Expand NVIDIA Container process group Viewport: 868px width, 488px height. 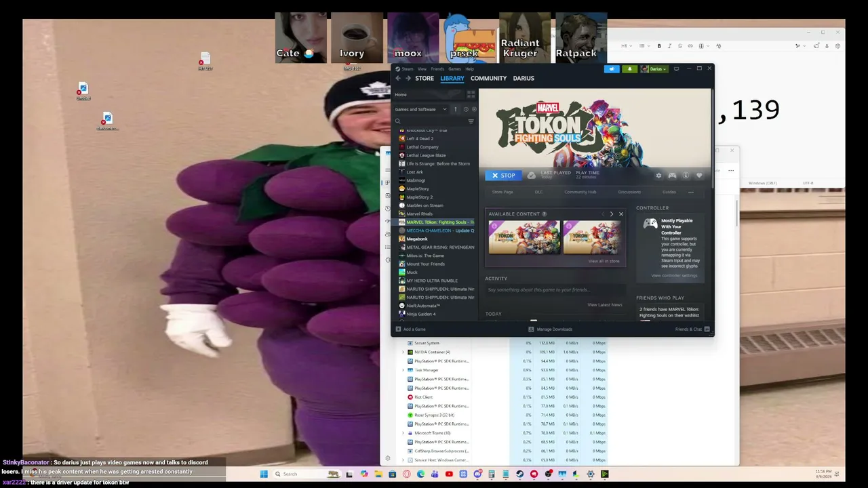click(403, 352)
